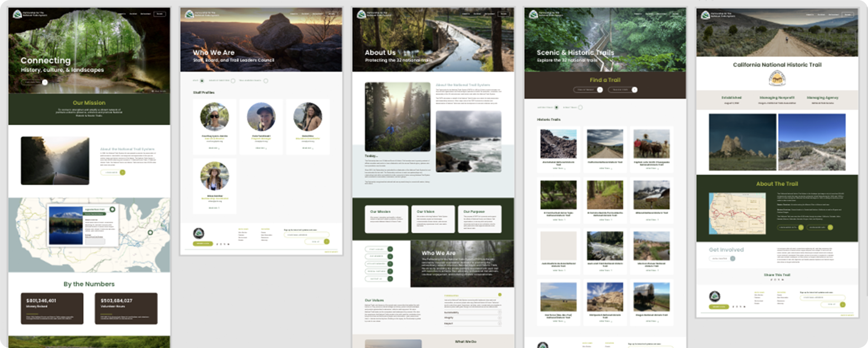Click the second green circle button under About The Trail

[830, 227]
